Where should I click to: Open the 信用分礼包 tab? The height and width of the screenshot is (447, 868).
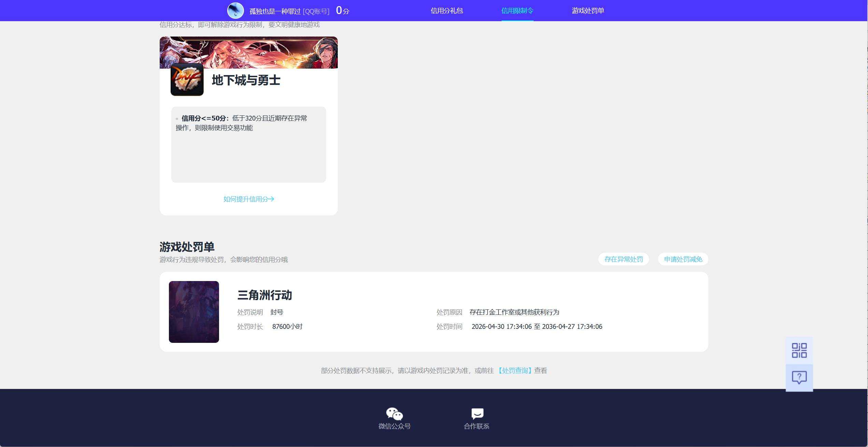coord(447,11)
